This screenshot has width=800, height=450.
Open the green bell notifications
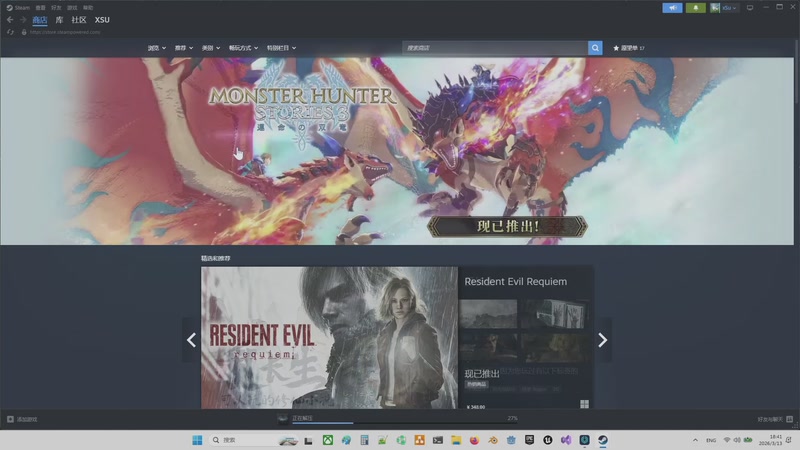pos(695,8)
